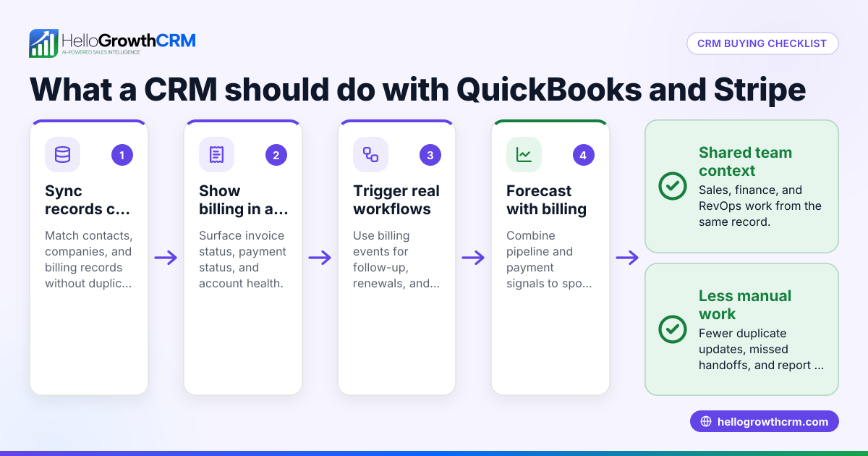The height and width of the screenshot is (456, 868).
Task: Open the hellogrowthcrm.com link pill
Action: click(764, 421)
